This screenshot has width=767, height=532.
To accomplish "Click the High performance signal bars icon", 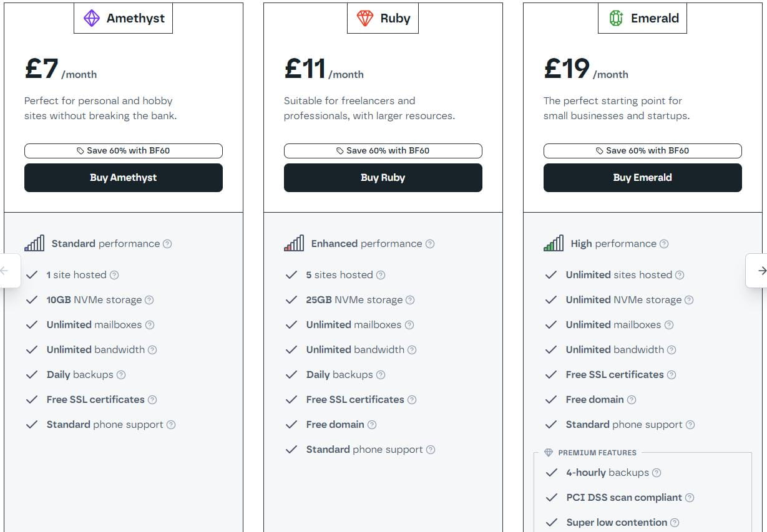I will pos(554,243).
